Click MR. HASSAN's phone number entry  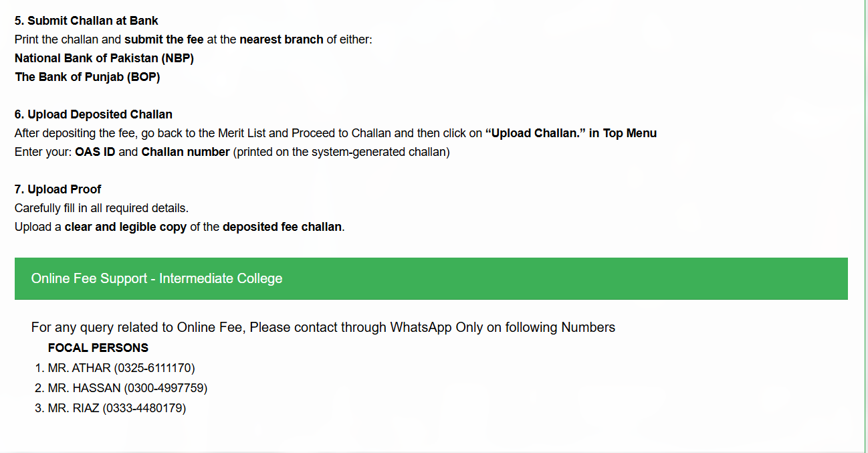coord(128,388)
